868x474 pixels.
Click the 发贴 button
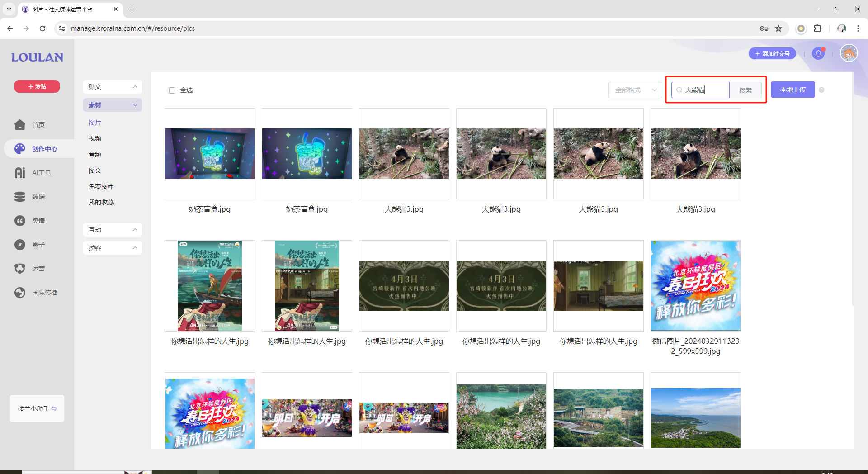tap(37, 86)
